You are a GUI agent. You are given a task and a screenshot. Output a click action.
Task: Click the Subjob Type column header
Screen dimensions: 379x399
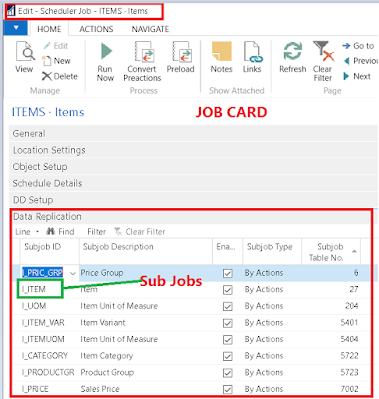(272, 252)
